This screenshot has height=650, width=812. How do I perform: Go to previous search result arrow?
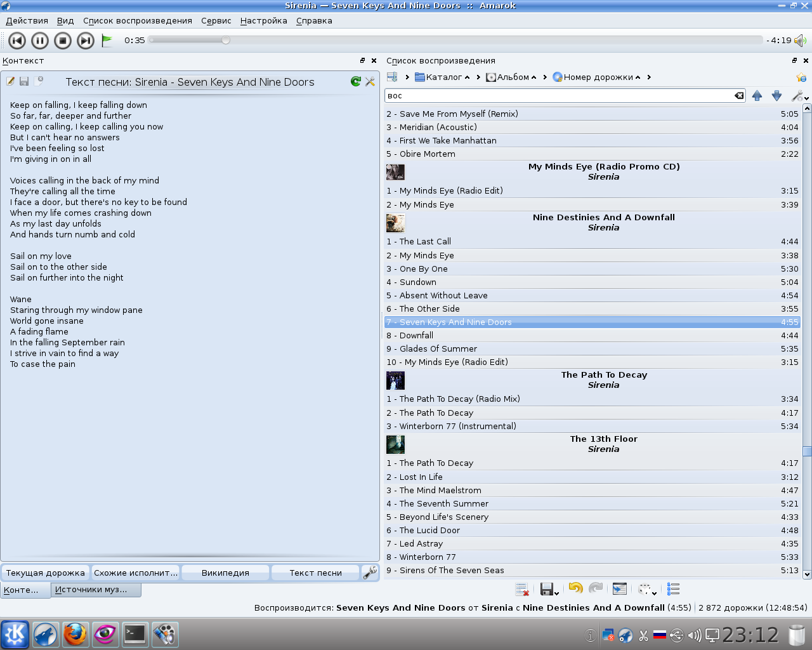tap(757, 96)
